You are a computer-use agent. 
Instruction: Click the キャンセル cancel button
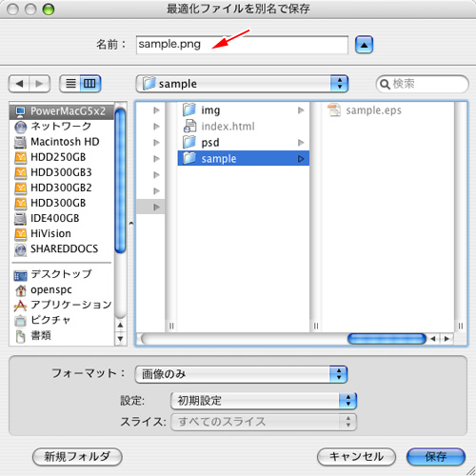point(356,457)
